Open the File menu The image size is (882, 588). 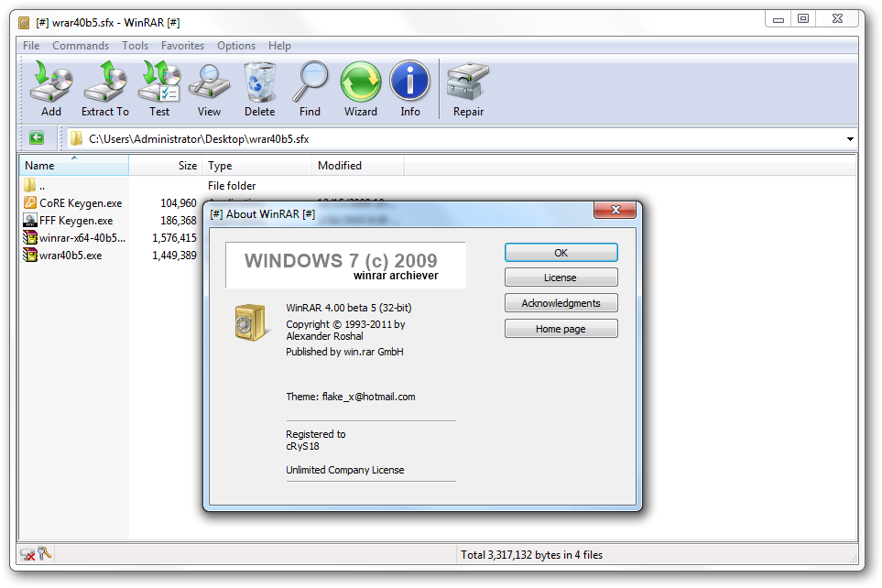31,46
